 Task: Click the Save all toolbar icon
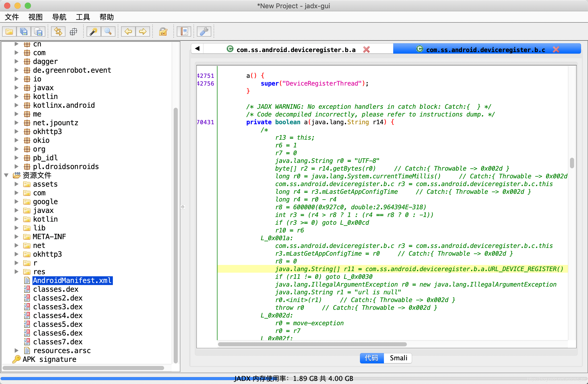click(x=24, y=31)
